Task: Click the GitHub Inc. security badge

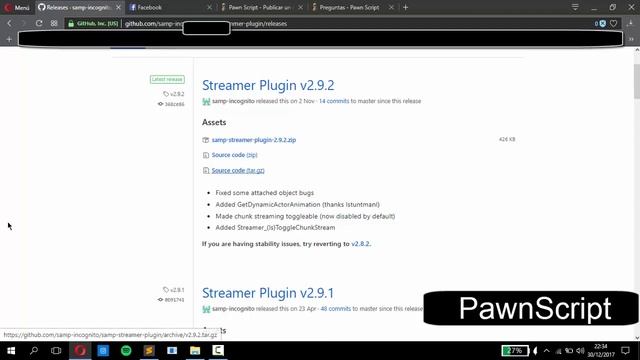Action: (x=93, y=24)
